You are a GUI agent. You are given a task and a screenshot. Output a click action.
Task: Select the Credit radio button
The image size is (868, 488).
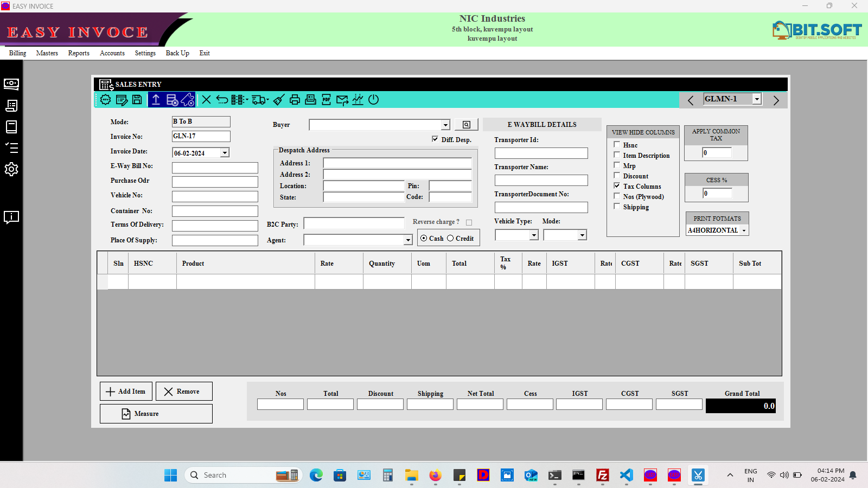click(450, 238)
